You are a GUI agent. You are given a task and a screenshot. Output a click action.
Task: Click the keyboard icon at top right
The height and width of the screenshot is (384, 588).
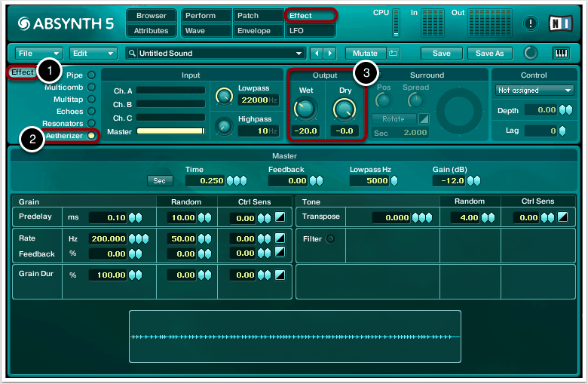562,54
